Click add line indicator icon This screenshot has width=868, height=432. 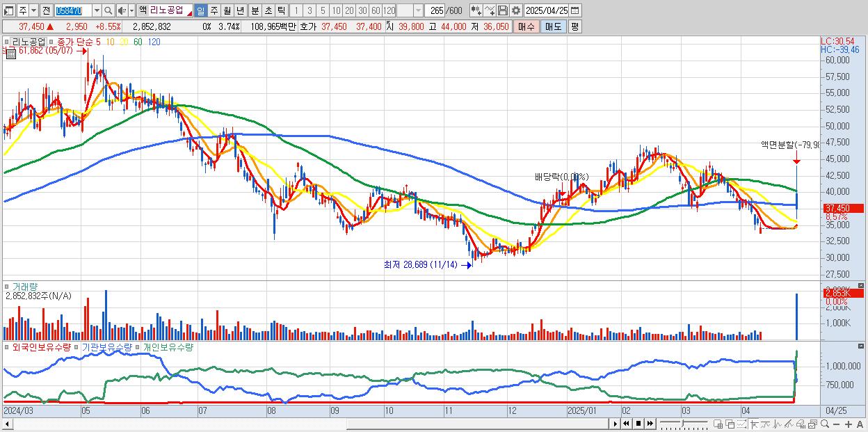point(490,10)
